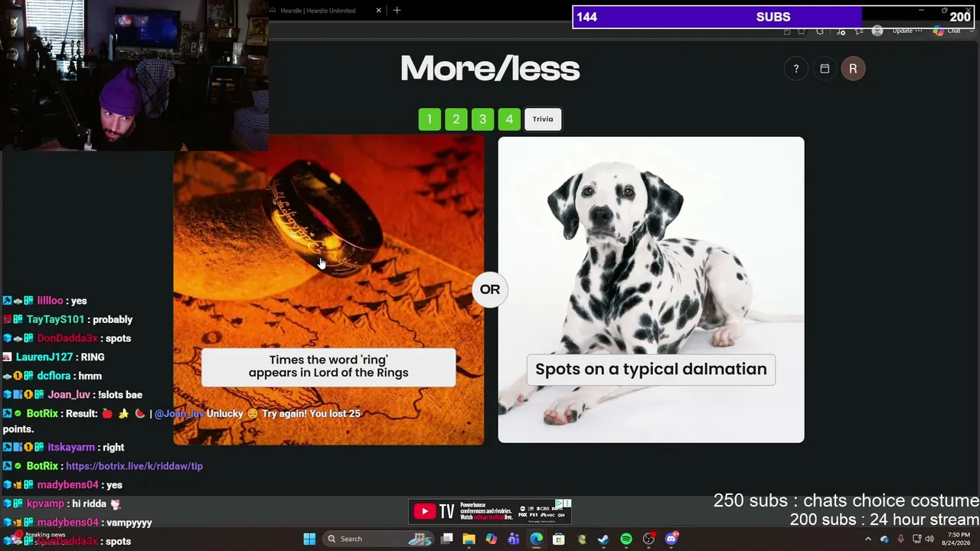
Task: Open the network tray icon
Action: [916, 539]
